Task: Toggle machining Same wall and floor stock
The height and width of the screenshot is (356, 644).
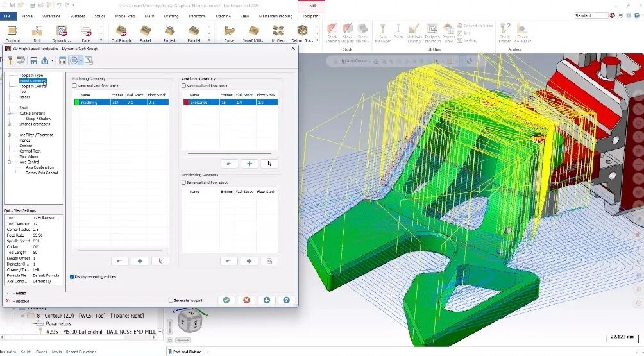Action: tap(74, 86)
